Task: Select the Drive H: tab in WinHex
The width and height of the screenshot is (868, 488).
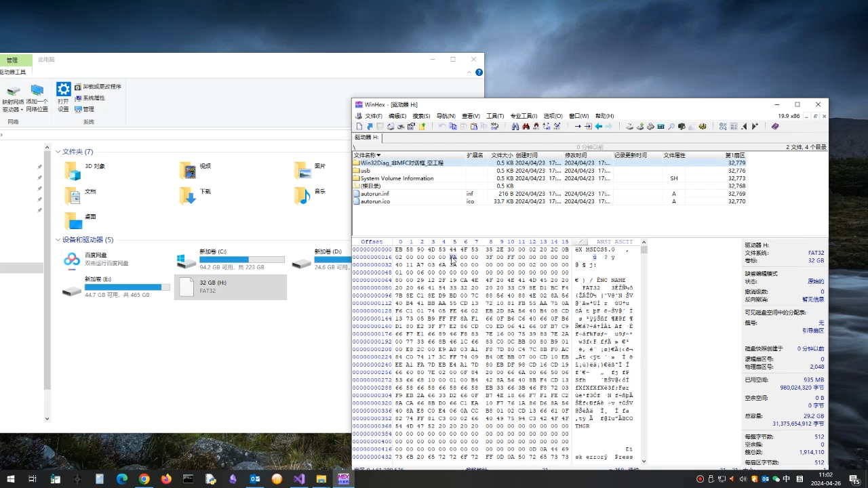Action: [366, 138]
